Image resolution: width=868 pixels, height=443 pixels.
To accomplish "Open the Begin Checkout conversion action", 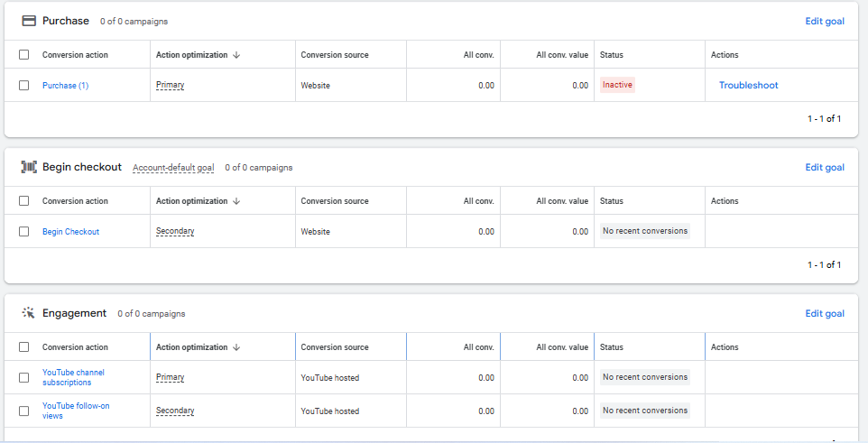I will click(x=71, y=232).
